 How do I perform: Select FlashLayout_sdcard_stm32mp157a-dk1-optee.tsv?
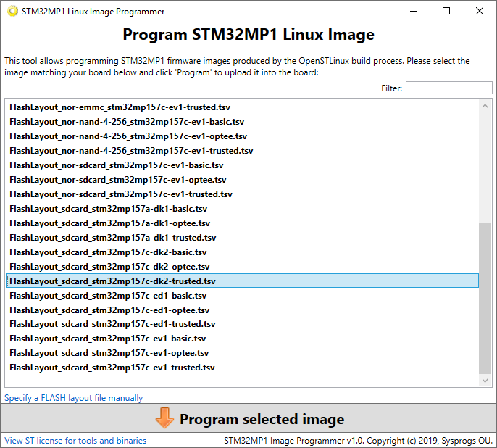point(243,223)
